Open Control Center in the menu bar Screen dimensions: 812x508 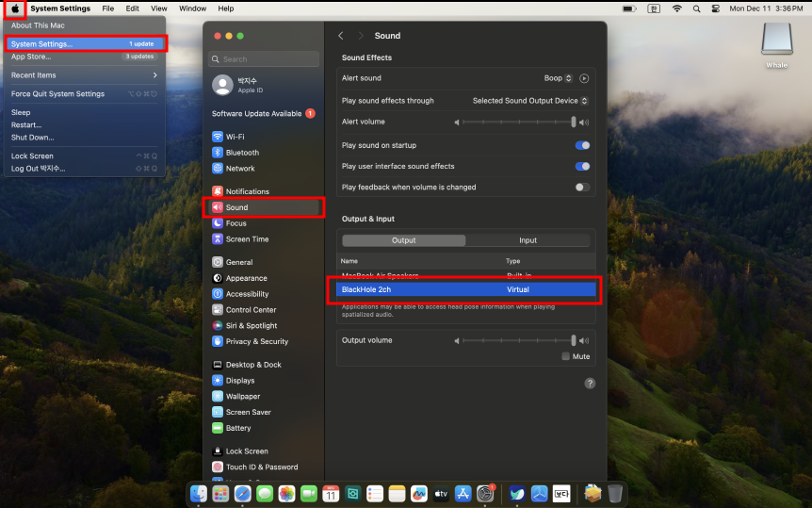[716, 8]
